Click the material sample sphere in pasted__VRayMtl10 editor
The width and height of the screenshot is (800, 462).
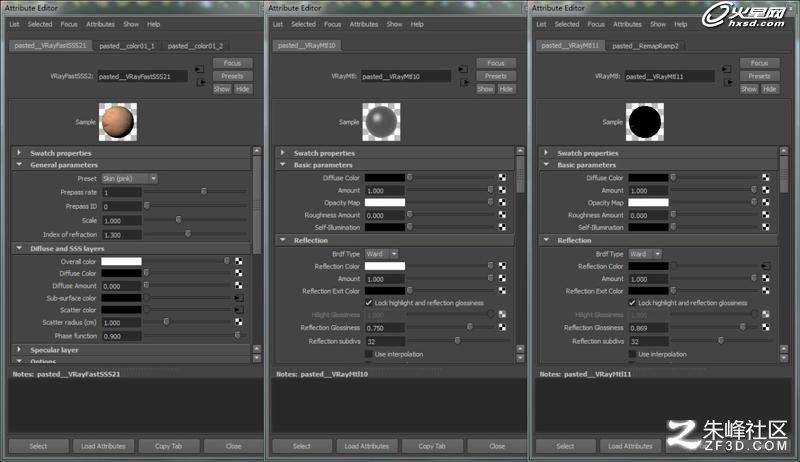tap(381, 122)
